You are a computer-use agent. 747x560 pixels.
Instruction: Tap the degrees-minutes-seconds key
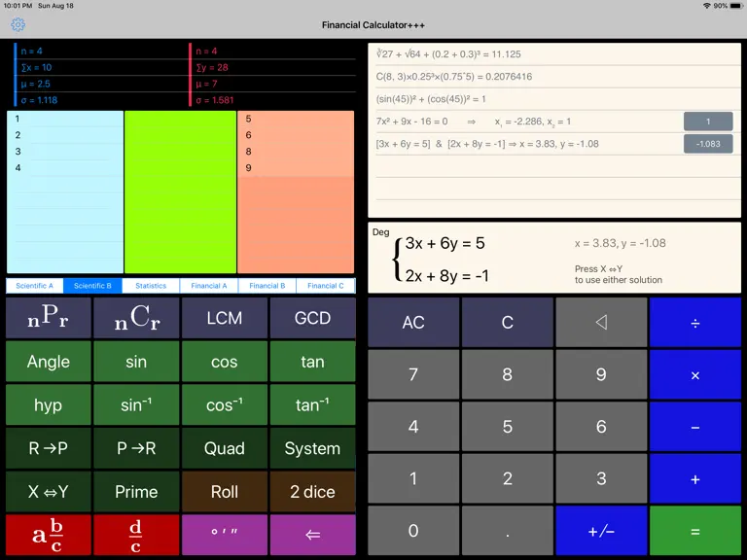click(x=225, y=535)
